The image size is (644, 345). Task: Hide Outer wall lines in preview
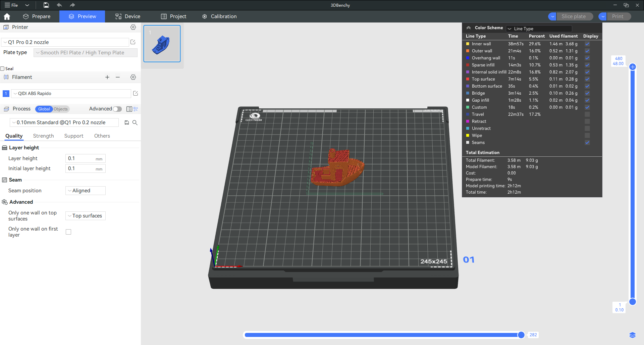(x=587, y=51)
